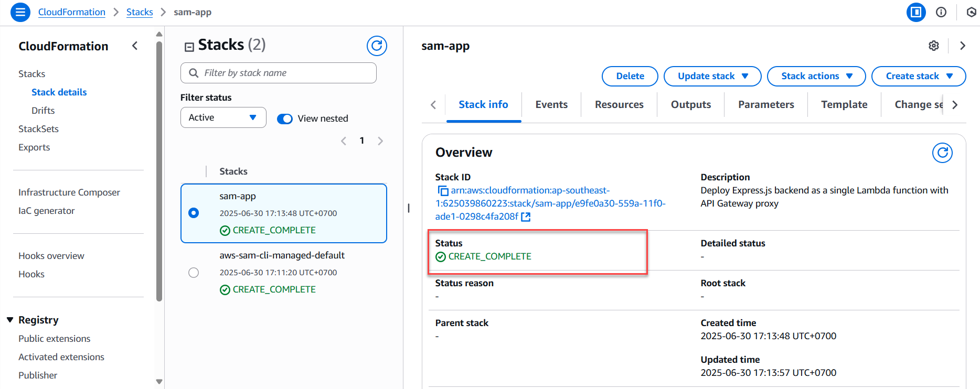Image resolution: width=980 pixels, height=389 pixels.
Task: Click the Updated time value 17:13:57
Action: point(769,373)
